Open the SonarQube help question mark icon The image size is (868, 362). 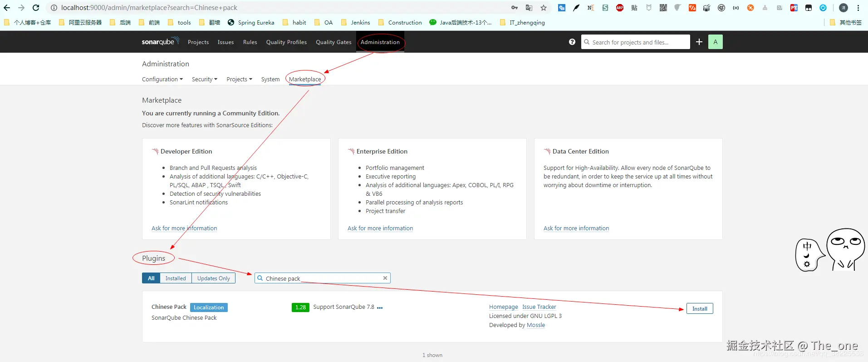click(572, 42)
